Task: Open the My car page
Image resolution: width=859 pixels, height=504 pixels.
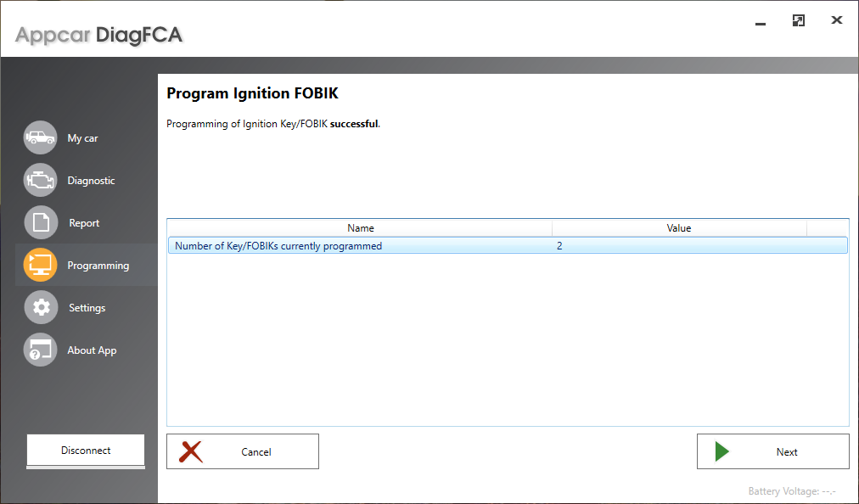Action: (x=82, y=137)
